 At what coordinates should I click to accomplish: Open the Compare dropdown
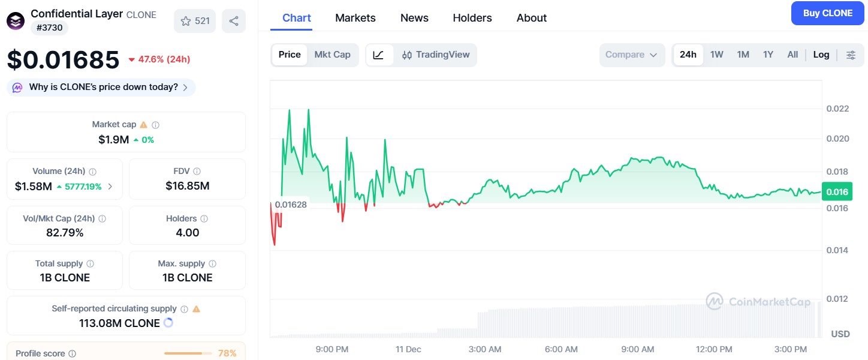coord(631,54)
